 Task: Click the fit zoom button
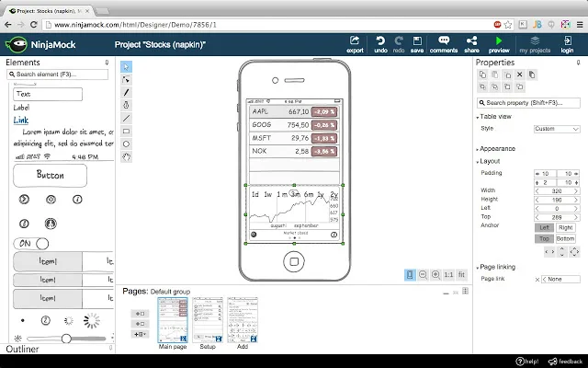461,274
